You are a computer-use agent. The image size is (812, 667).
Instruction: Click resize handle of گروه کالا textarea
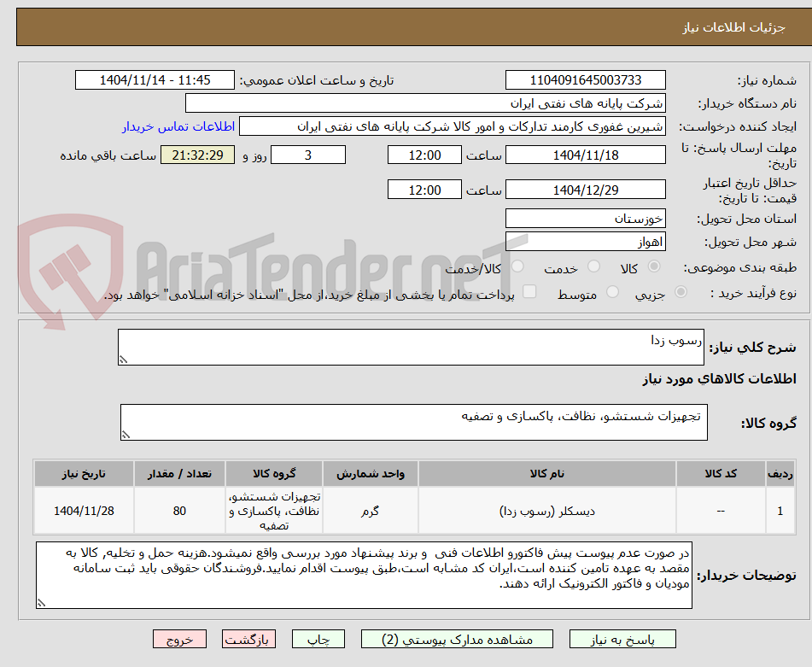(x=126, y=435)
